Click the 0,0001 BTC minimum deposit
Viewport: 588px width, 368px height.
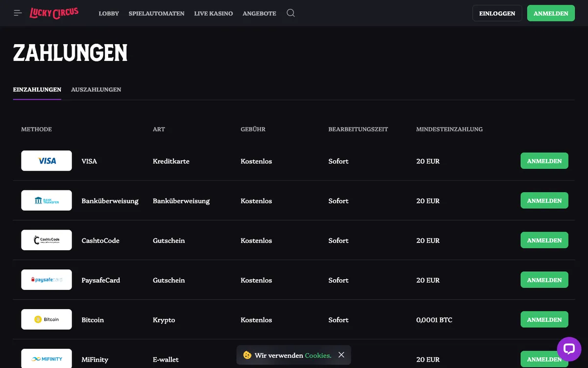pos(434,320)
